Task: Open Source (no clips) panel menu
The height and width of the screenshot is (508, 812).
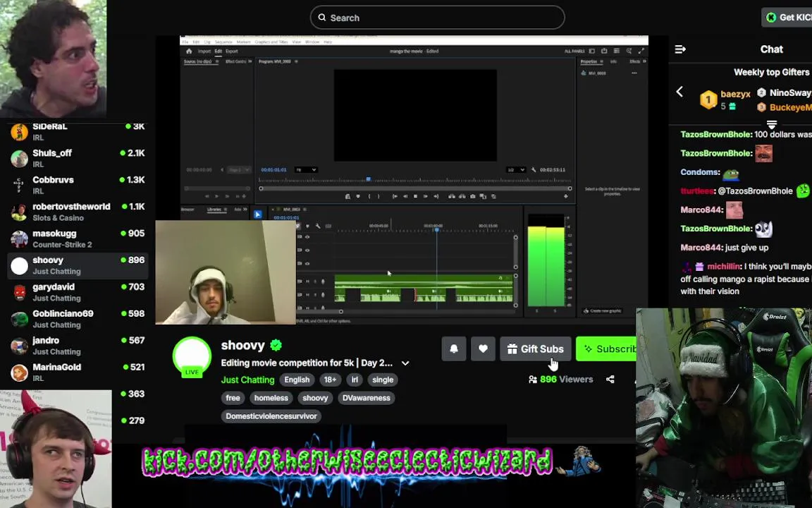Action: pyautogui.click(x=216, y=61)
